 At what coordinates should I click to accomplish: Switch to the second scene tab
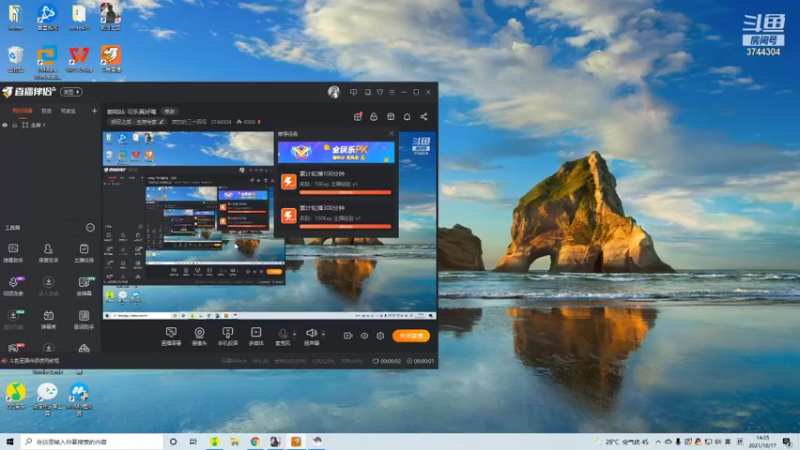[x=46, y=111]
